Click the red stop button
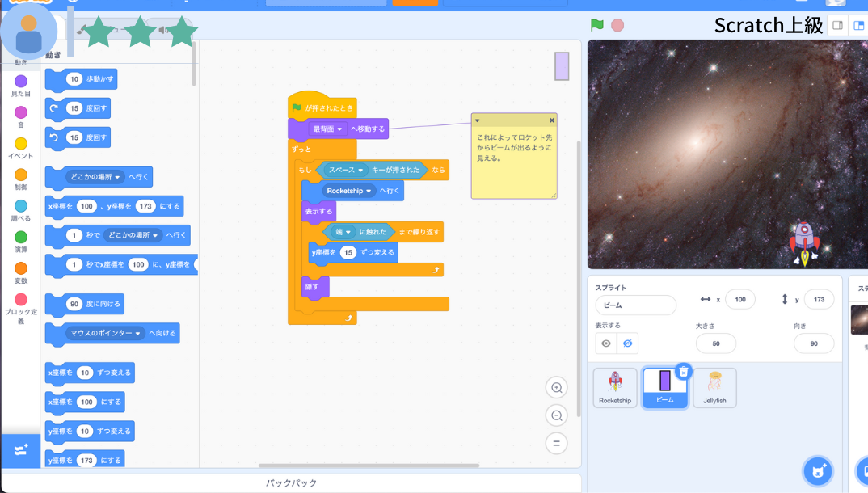 pos(617,25)
